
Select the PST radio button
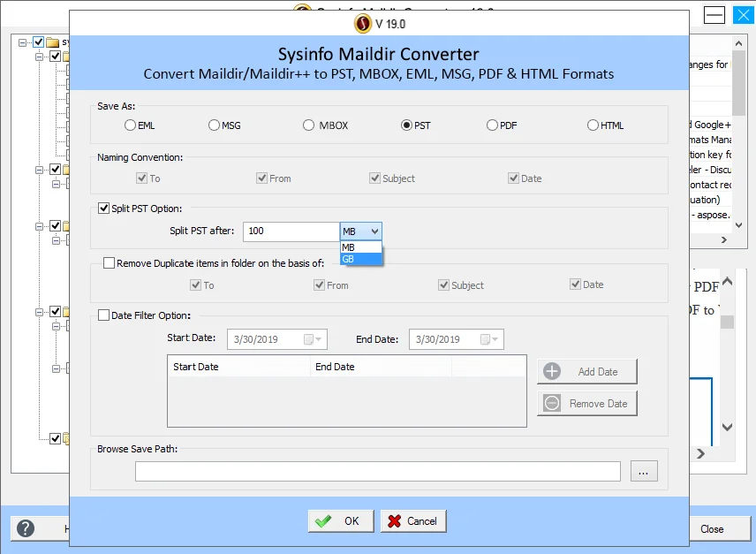point(406,125)
